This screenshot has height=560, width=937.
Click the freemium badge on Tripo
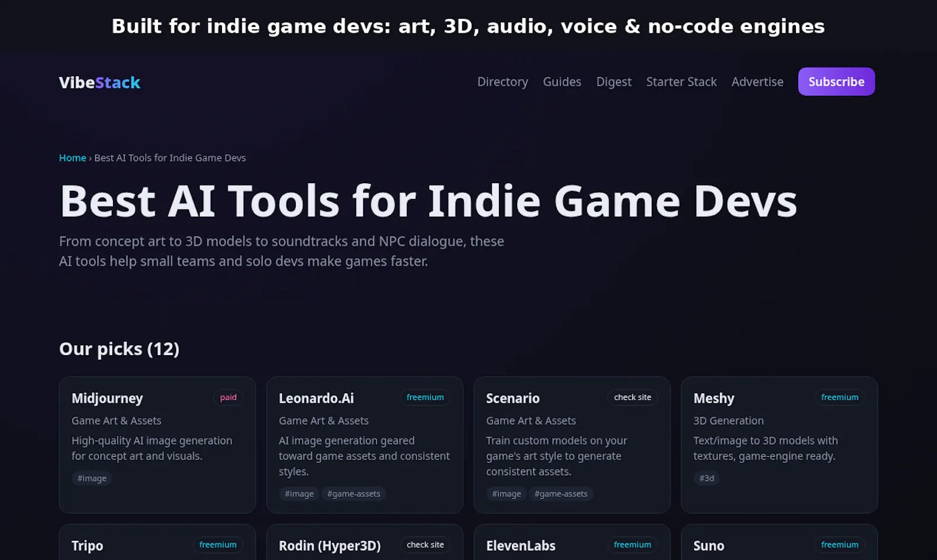(218, 545)
